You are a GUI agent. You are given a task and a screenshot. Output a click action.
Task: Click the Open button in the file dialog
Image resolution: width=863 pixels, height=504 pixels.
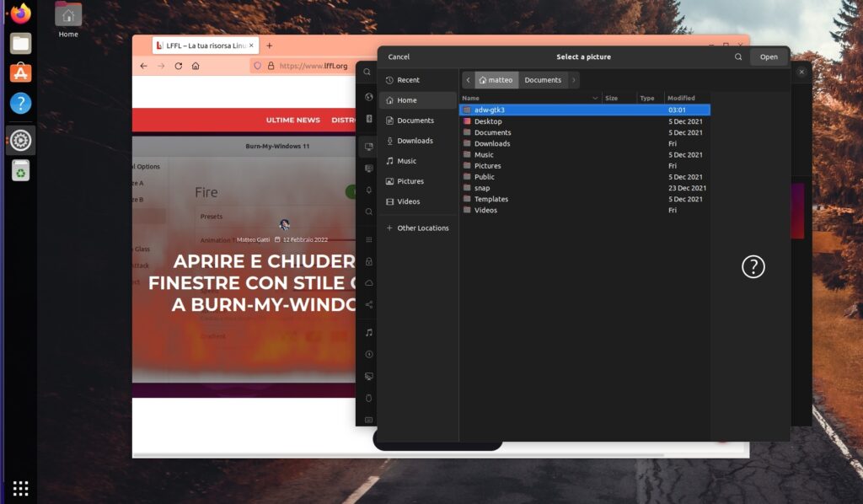[769, 56]
